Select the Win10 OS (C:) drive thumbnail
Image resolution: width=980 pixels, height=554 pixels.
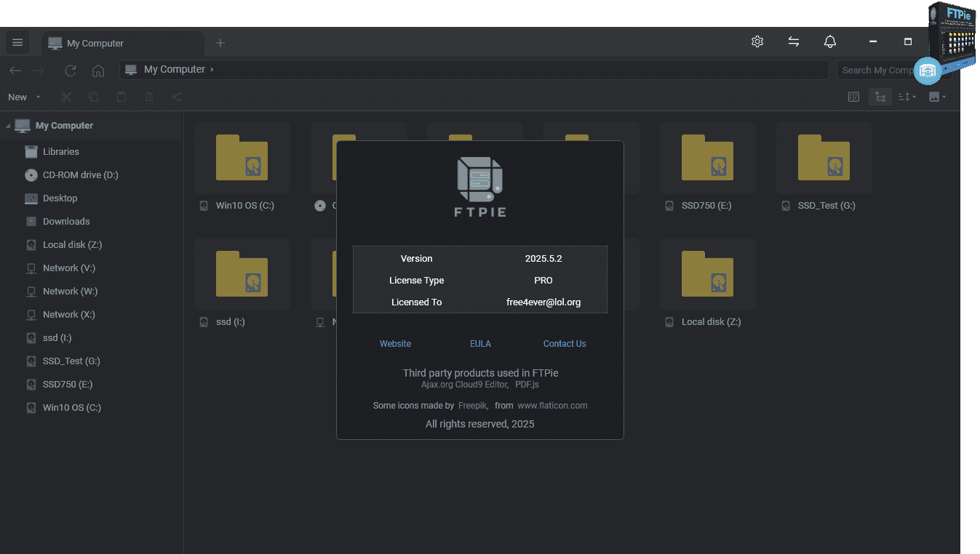(242, 158)
